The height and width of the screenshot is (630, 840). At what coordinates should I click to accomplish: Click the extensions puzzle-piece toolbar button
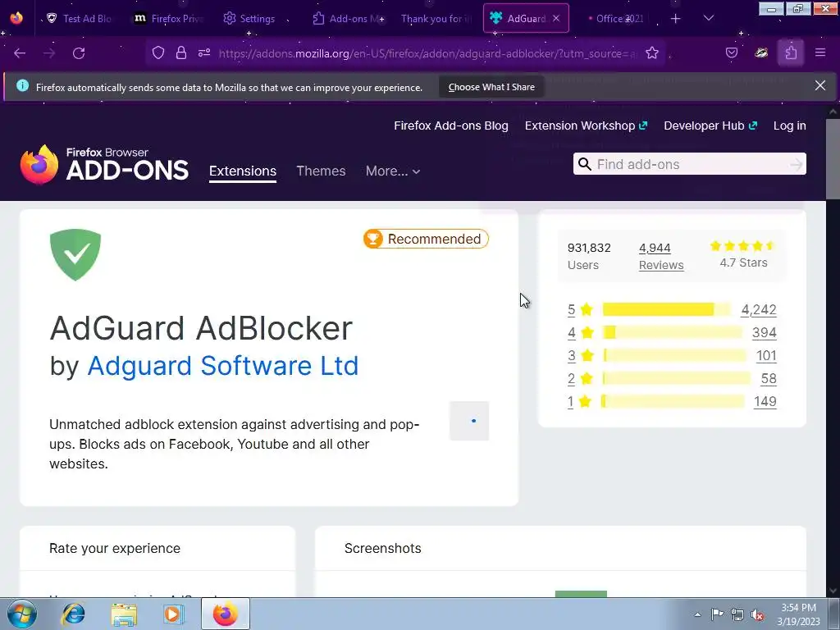791,52
